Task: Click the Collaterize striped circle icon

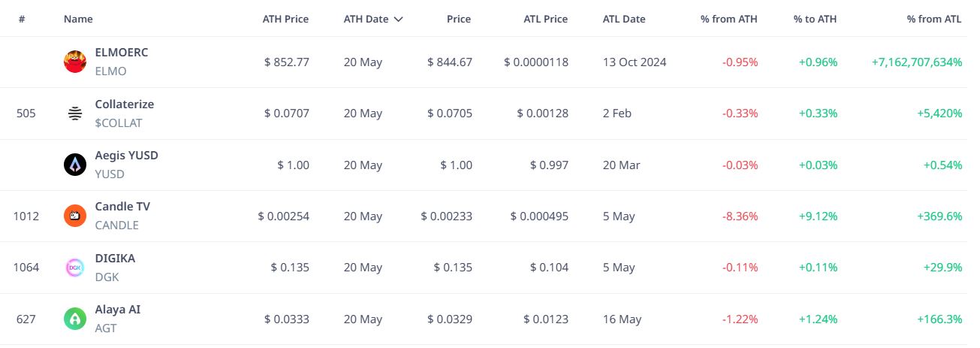Action: pos(75,113)
